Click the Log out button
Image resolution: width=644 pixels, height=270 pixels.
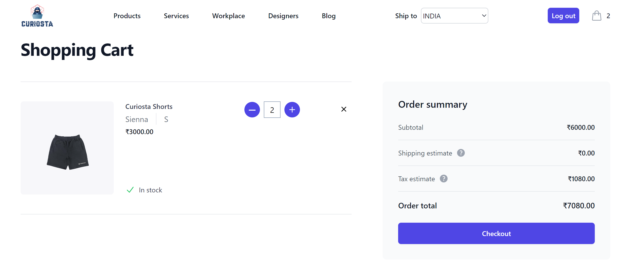(x=563, y=16)
